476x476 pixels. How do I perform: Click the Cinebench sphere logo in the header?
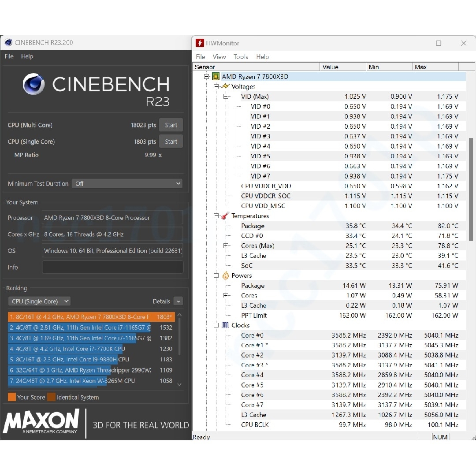click(x=33, y=84)
